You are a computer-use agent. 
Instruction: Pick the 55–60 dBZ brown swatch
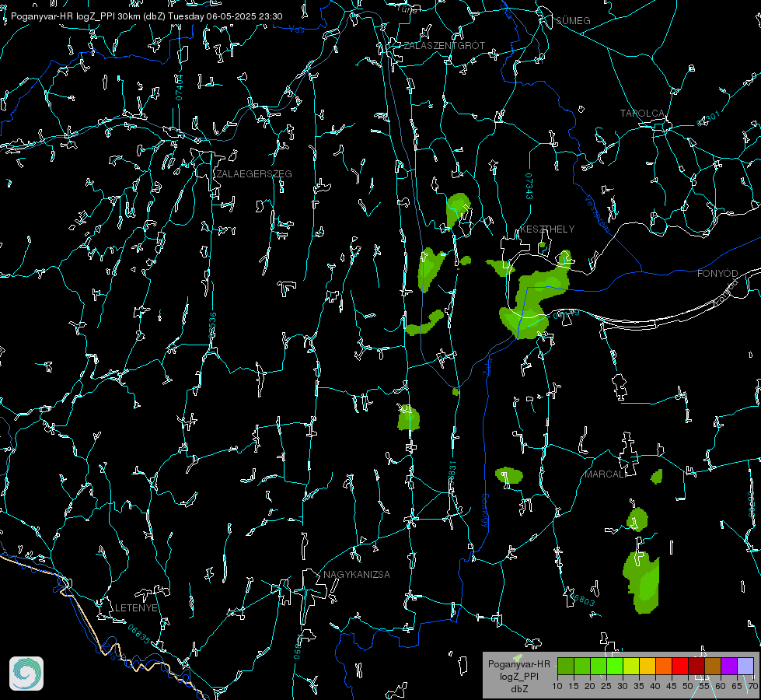(x=713, y=666)
